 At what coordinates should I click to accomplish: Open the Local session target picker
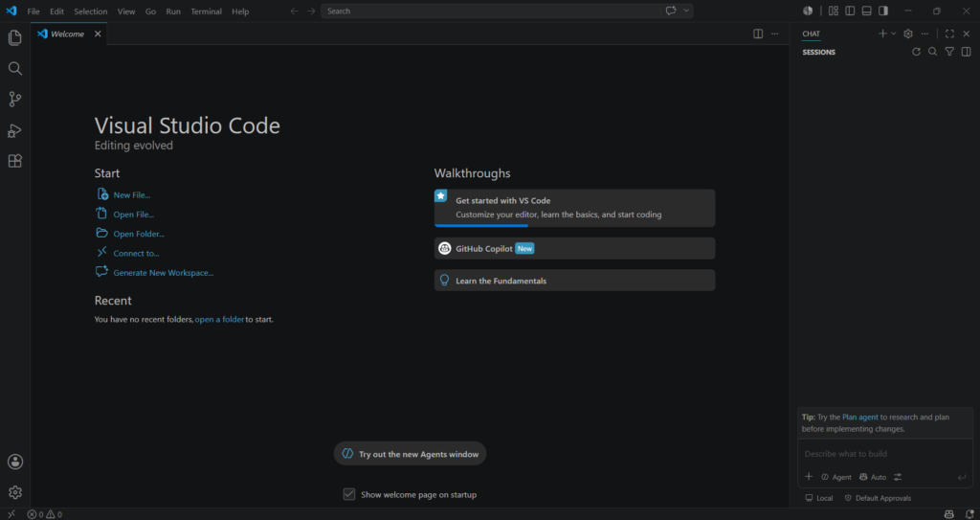click(819, 498)
